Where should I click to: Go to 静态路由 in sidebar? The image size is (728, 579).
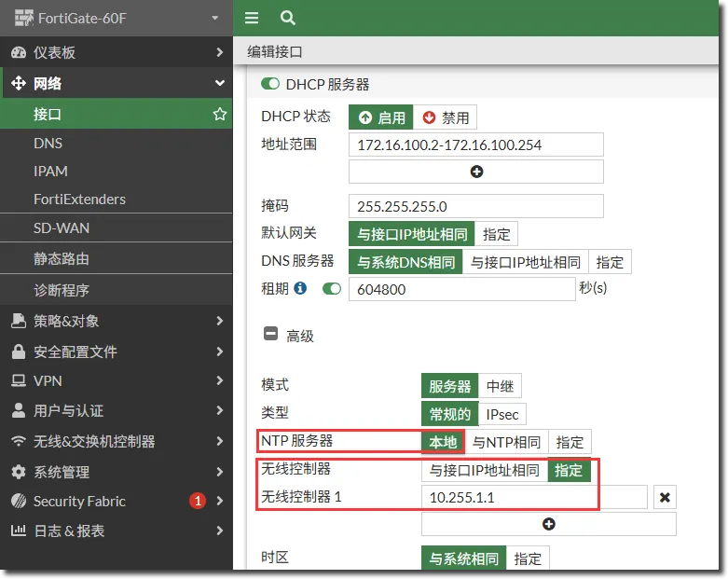(x=62, y=259)
